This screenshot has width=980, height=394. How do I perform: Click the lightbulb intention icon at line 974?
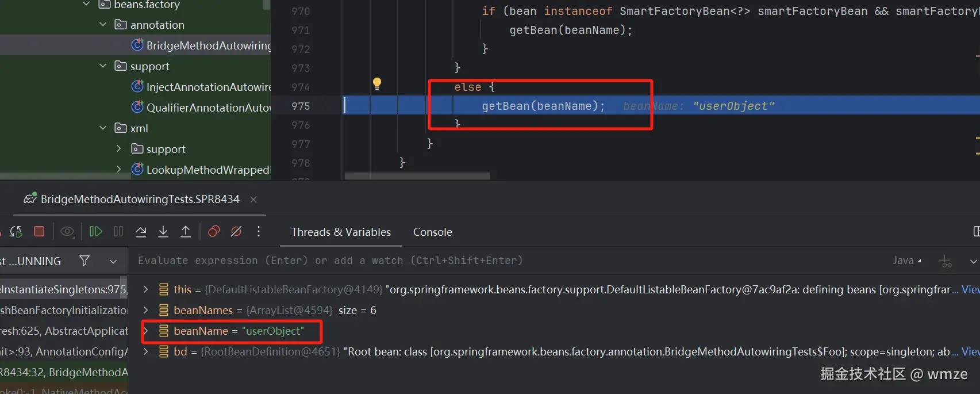[377, 84]
